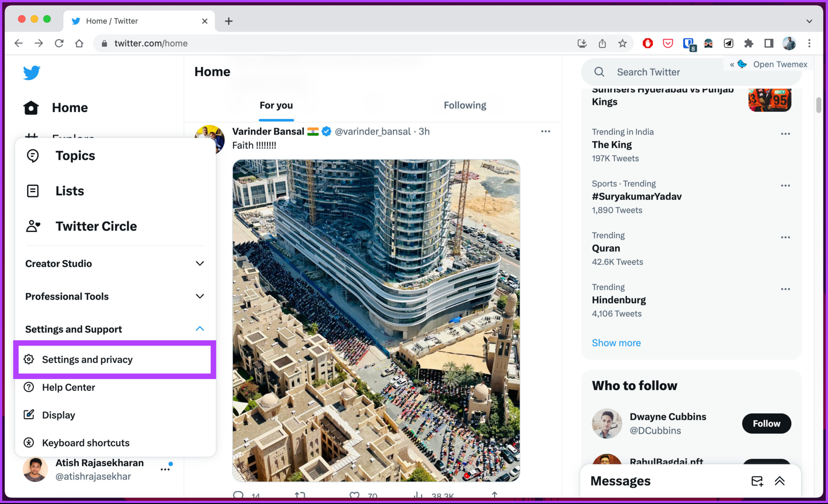828x504 pixels.
Task: Click the Twitter bird logo
Action: 31,72
